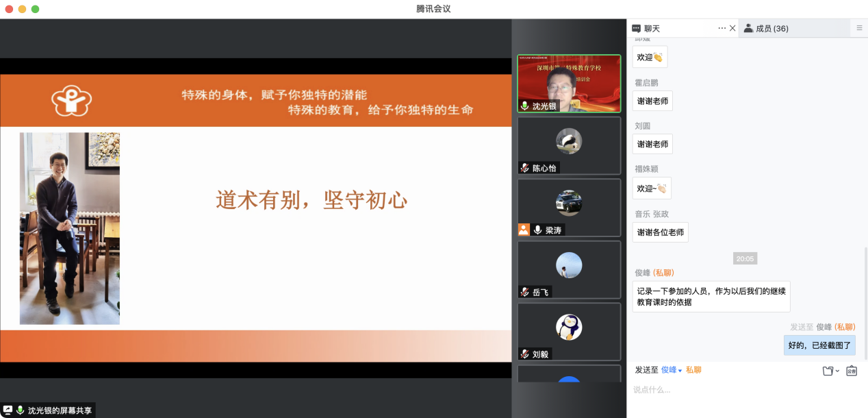The height and width of the screenshot is (418, 868).
Task: Click 梁涛's microphone icon
Action: tap(538, 230)
